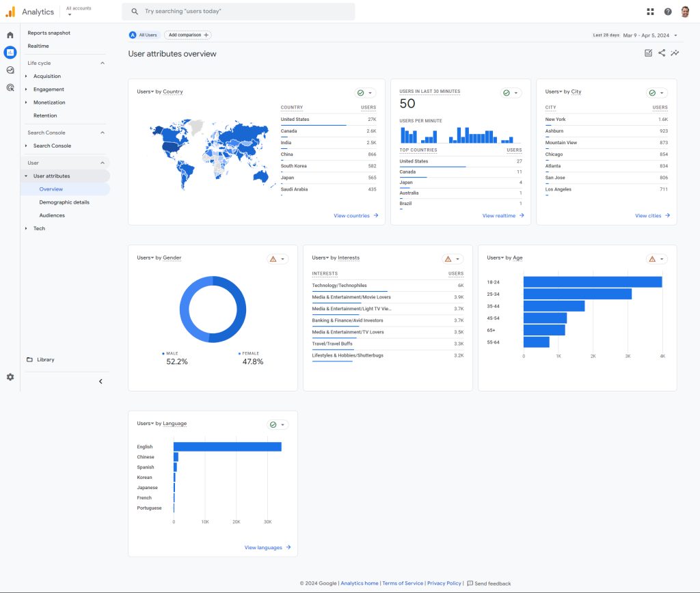Open Users metric dropdown in Gender card
The width and height of the screenshot is (700, 593).
(x=145, y=258)
